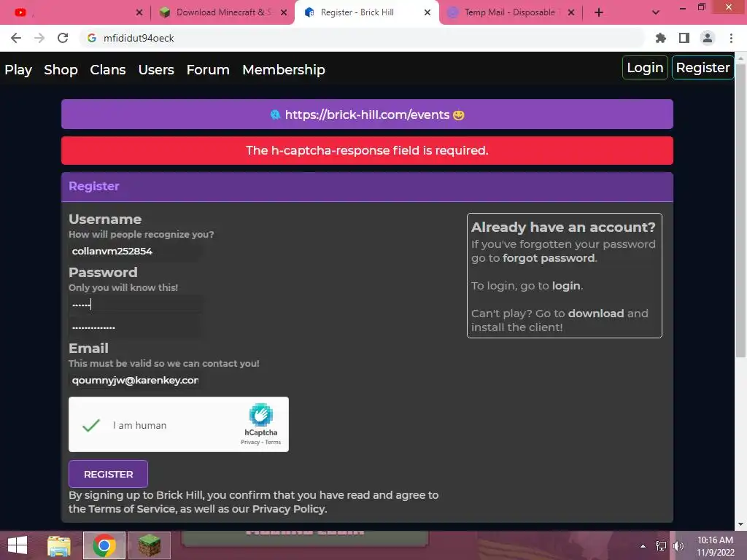This screenshot has width=747, height=560.
Task: Go to the Clans page
Action: [108, 69]
